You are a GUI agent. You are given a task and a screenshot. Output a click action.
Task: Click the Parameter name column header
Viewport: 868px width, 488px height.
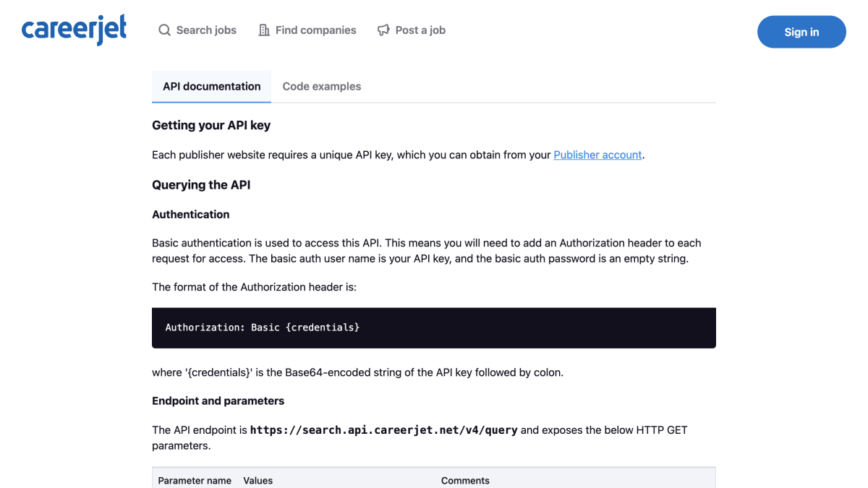(195, 481)
